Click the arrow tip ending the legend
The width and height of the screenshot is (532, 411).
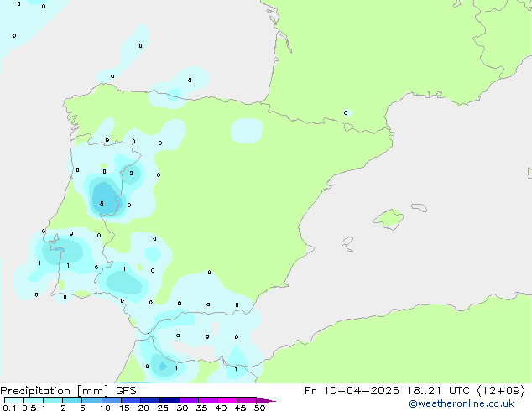273,401
